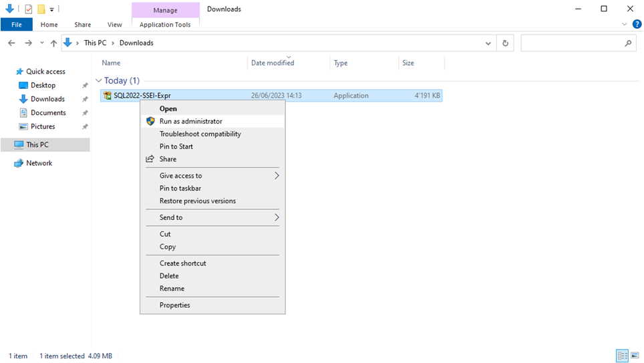
Task: Click the Forward navigation arrow
Action: coord(28,43)
